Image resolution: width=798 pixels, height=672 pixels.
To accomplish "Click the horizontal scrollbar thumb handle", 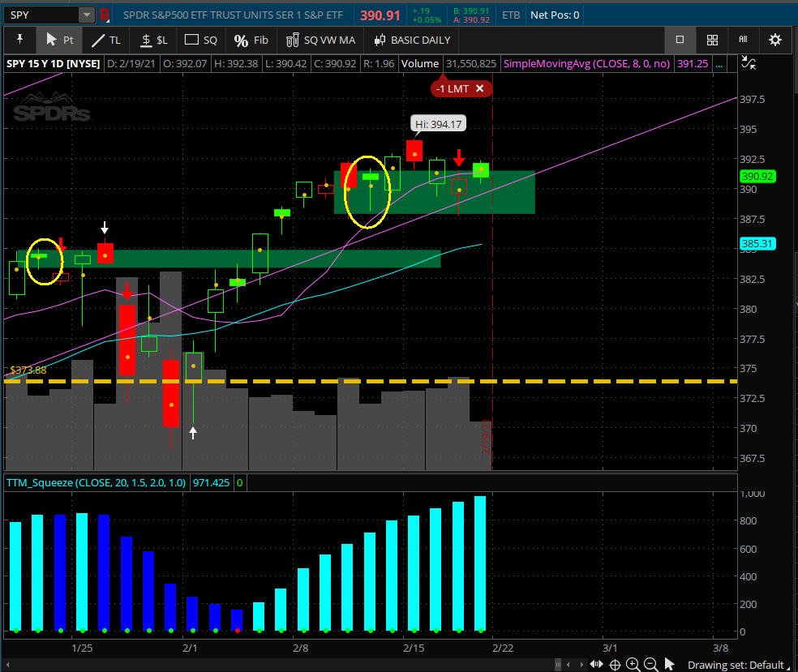I will pyautogui.click(x=558, y=665).
